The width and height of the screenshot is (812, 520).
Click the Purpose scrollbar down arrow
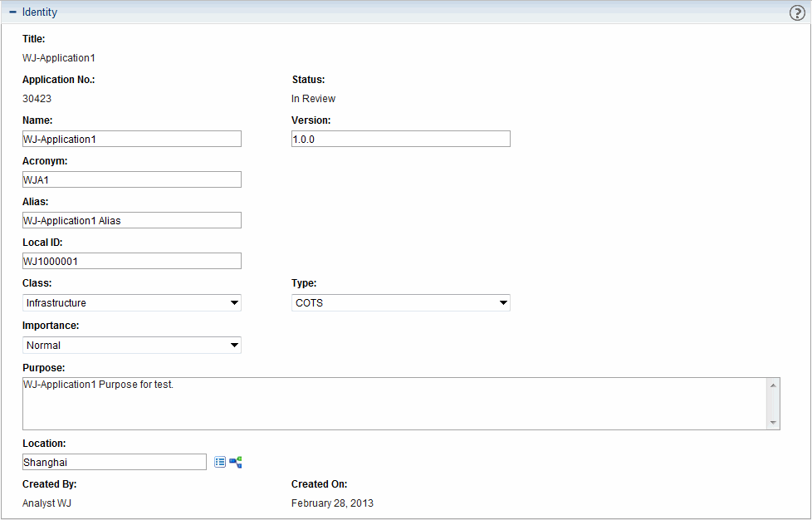point(774,423)
